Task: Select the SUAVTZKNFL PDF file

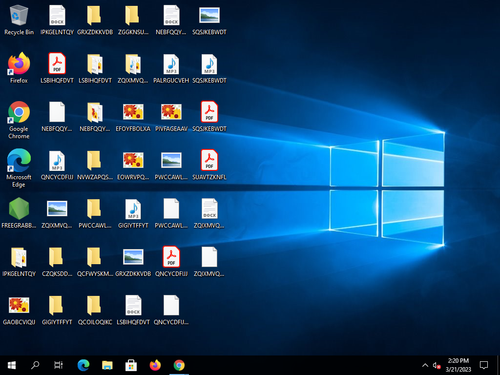Action: pyautogui.click(x=209, y=165)
